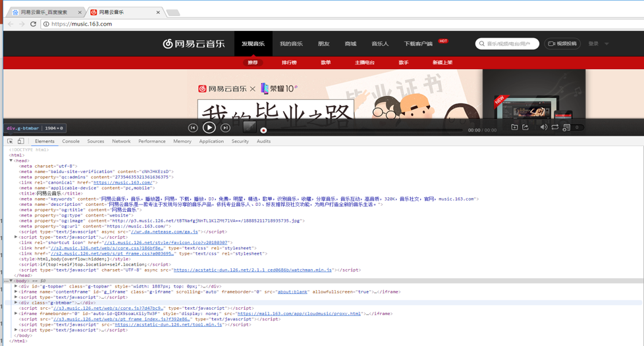Open the 商城 store link
The height and width of the screenshot is (346, 644).
350,43
